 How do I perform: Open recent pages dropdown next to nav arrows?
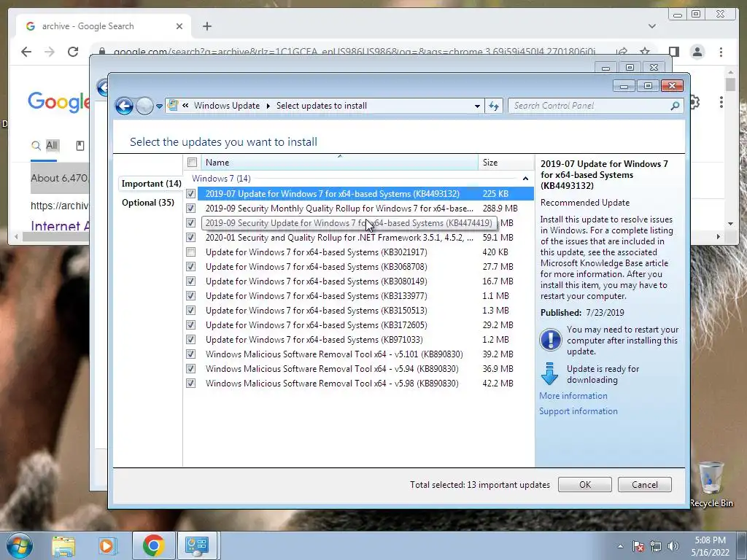[x=159, y=106]
